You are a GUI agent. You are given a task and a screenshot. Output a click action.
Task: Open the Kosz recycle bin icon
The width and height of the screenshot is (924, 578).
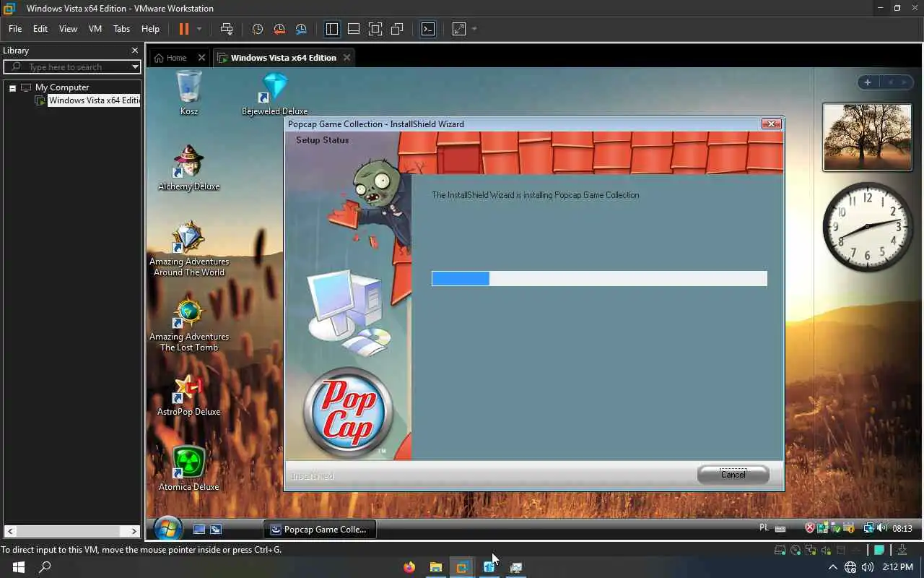[x=189, y=92]
